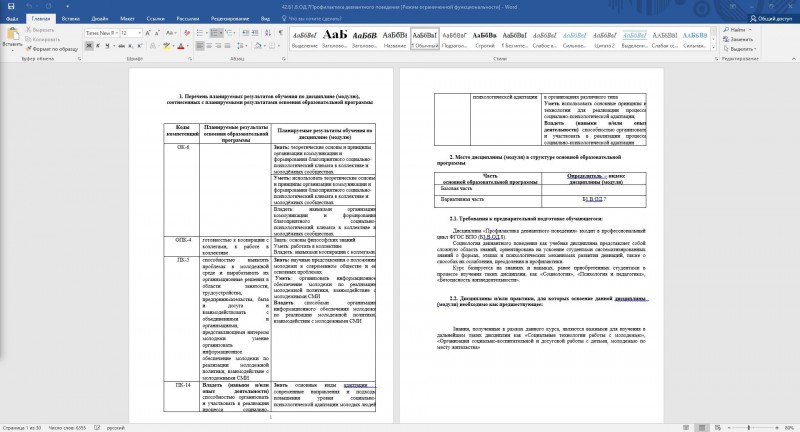Switch to web layout view in status bar
Screen dimensions: 800x432
[x=718, y=427]
